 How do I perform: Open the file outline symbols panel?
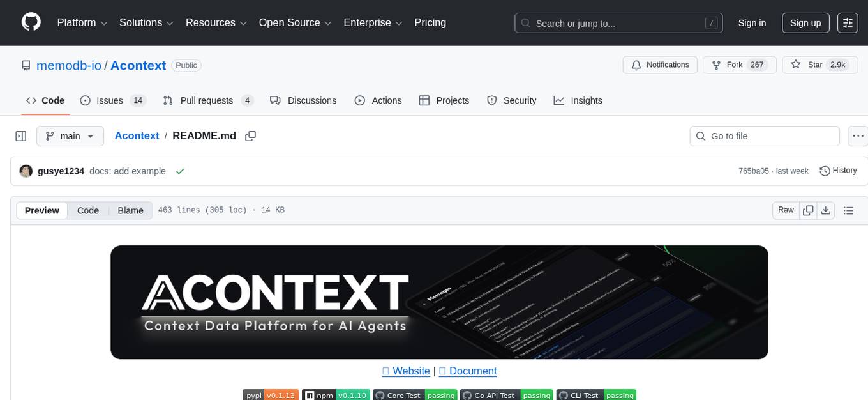point(849,210)
